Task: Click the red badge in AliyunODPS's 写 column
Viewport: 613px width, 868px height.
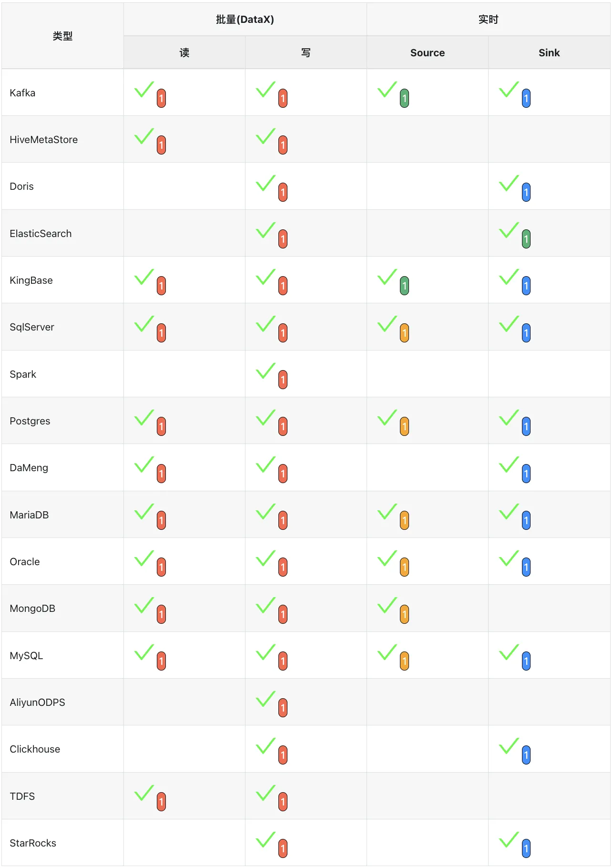Action: [x=283, y=708]
